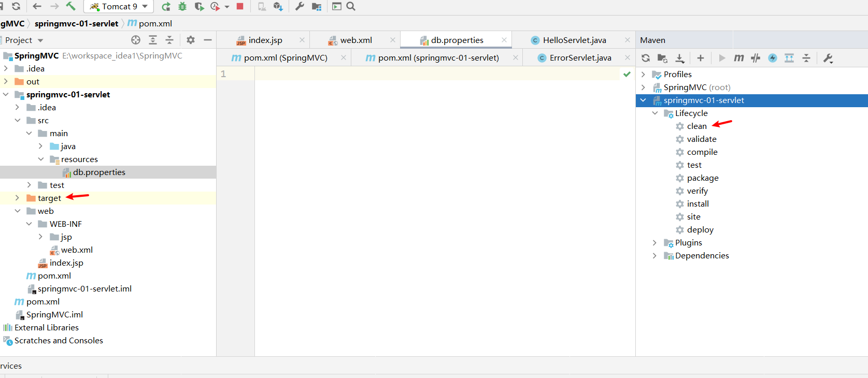Hide the Project panel with minus icon
This screenshot has height=378, width=868.
[x=208, y=40]
